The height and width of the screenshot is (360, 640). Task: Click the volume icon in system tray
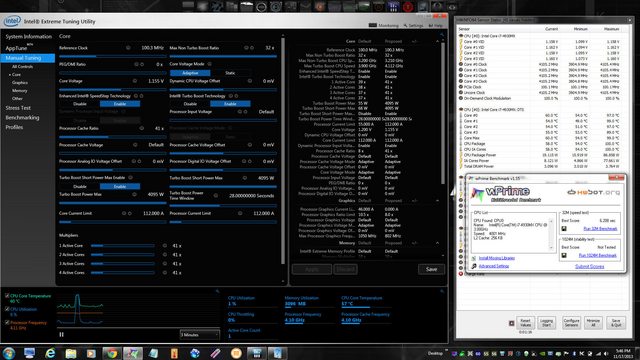[x=606, y=353]
